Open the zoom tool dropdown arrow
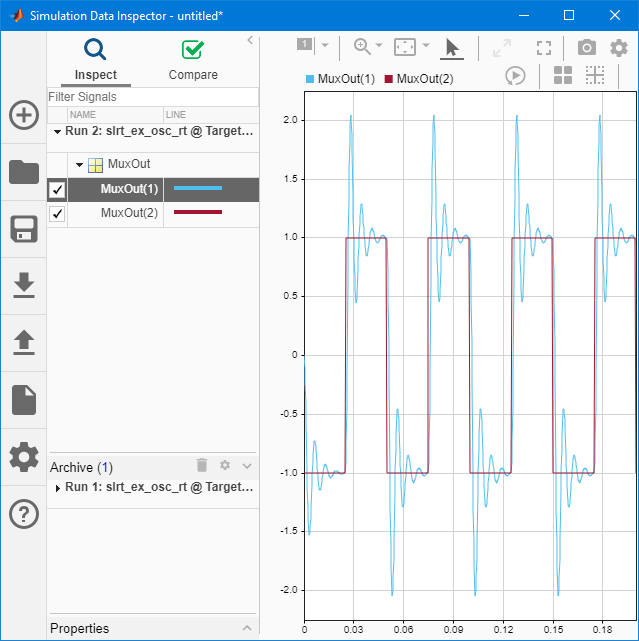 click(x=379, y=45)
